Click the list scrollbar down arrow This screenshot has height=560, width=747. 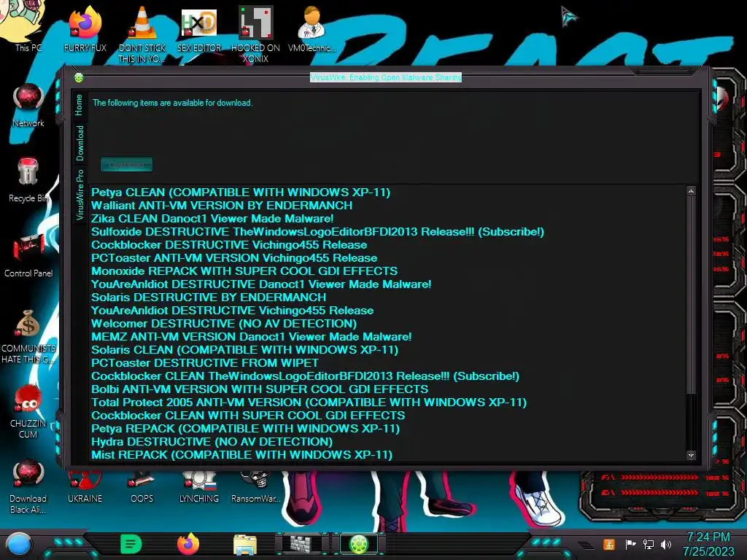692,455
